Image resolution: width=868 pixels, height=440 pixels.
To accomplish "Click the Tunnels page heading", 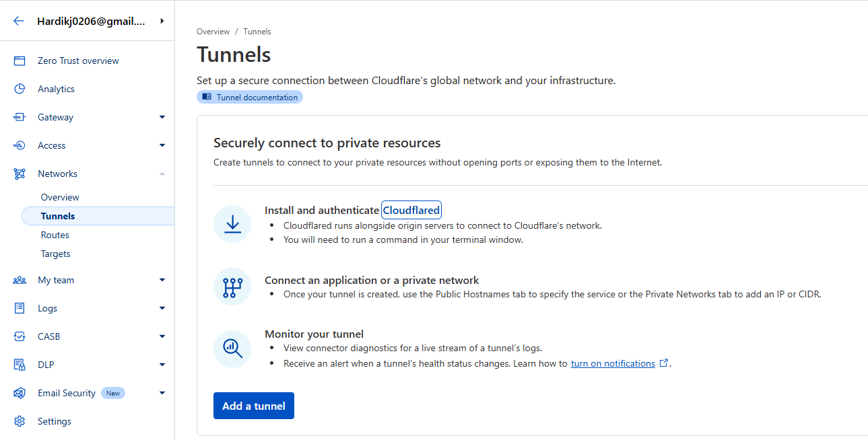I will (234, 54).
